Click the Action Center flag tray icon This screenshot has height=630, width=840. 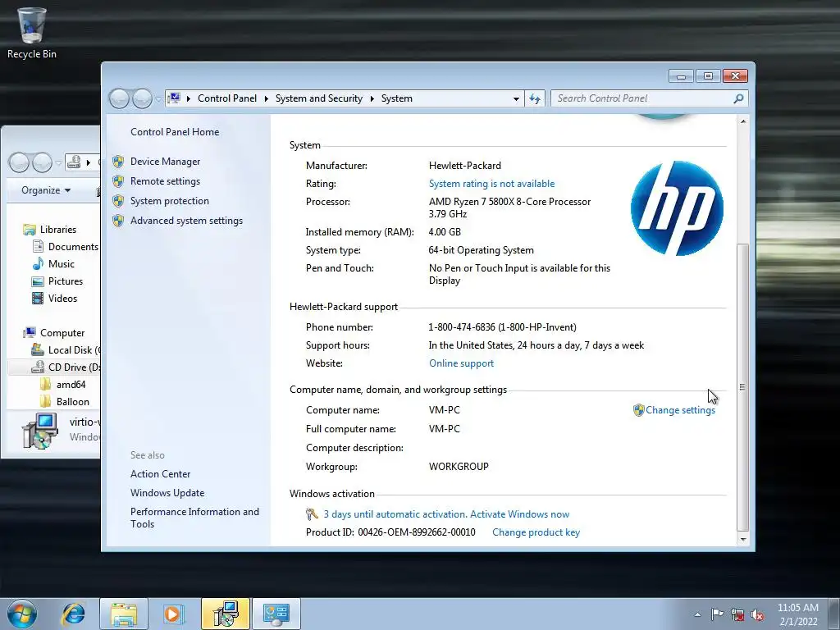click(717, 614)
